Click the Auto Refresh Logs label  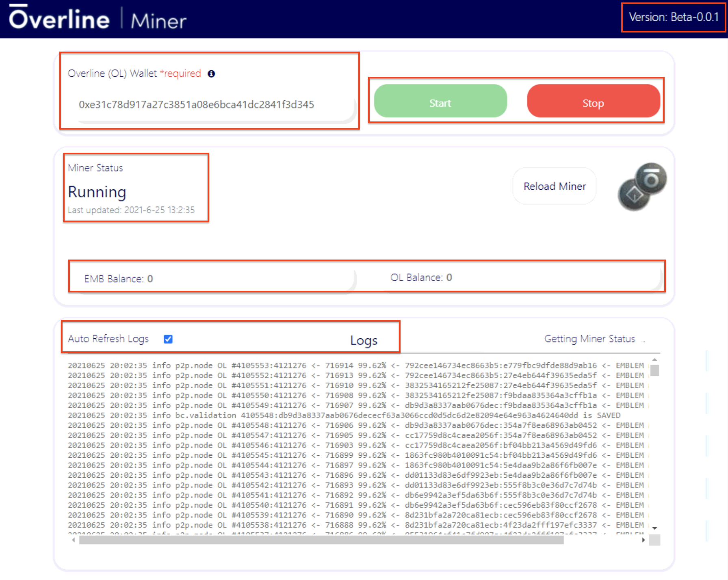[x=108, y=339]
